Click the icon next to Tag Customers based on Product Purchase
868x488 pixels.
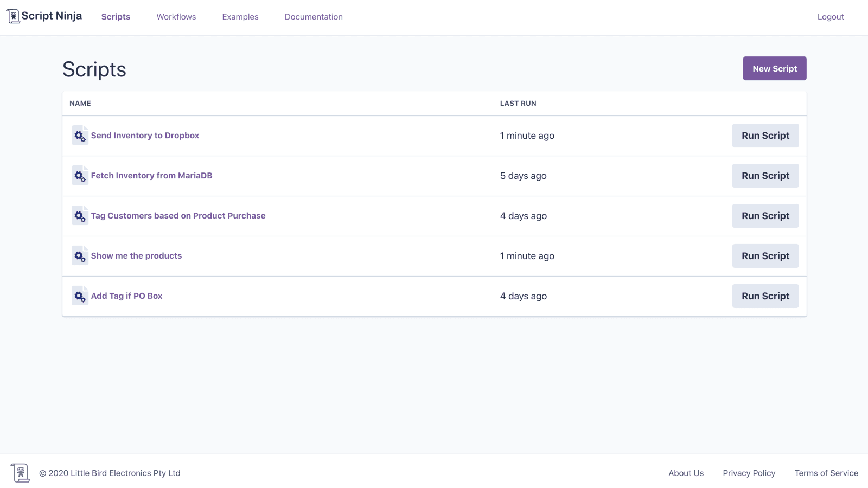[80, 216]
